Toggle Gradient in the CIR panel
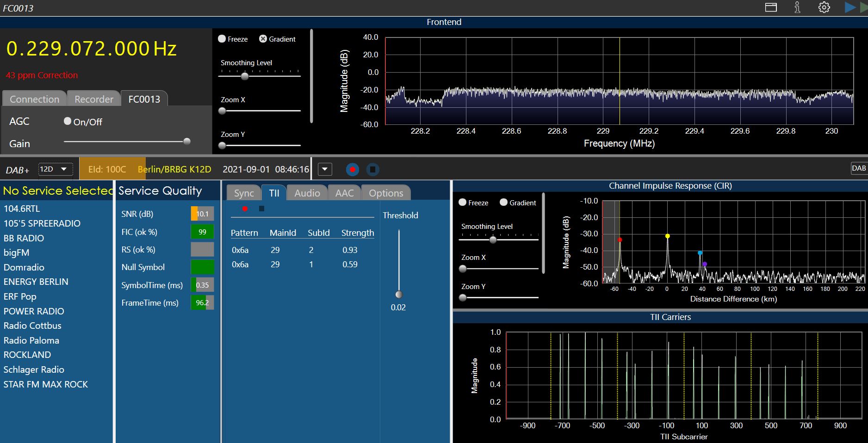 click(503, 203)
